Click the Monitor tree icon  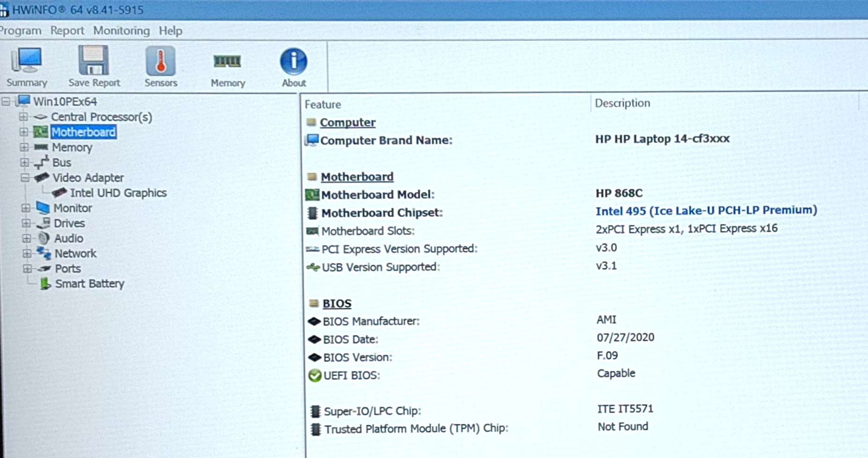[x=43, y=207]
